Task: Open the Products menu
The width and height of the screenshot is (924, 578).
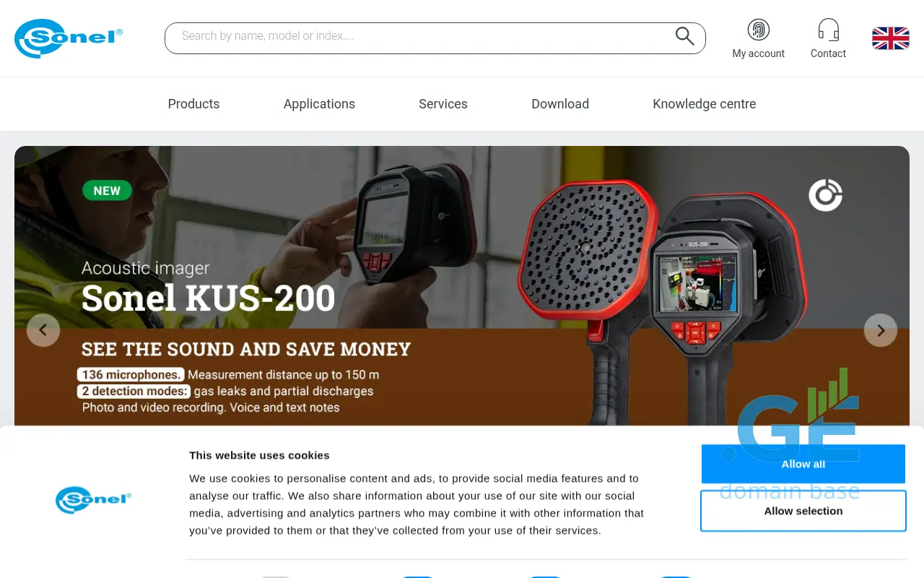Action: coord(193,104)
